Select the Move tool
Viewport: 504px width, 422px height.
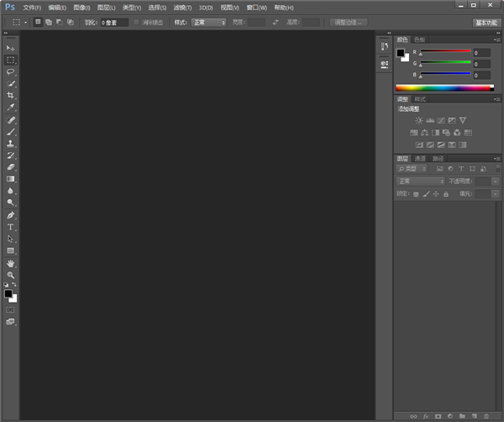[x=11, y=49]
